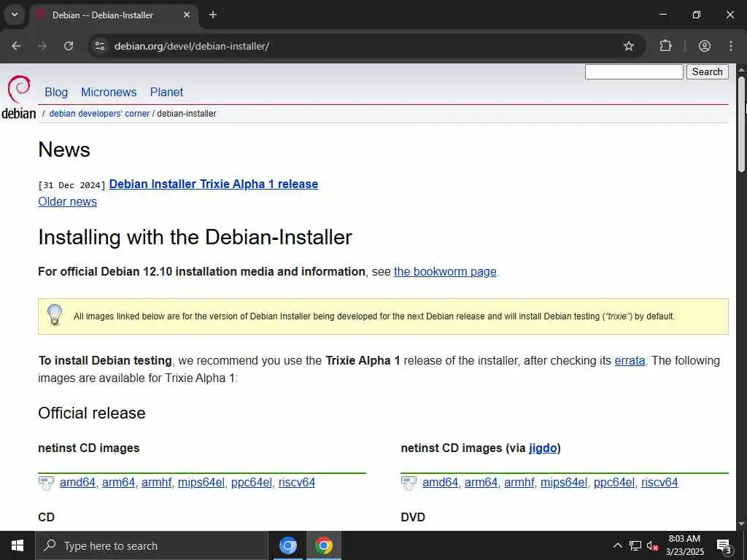Minimize the Chrome window

pyautogui.click(x=662, y=15)
